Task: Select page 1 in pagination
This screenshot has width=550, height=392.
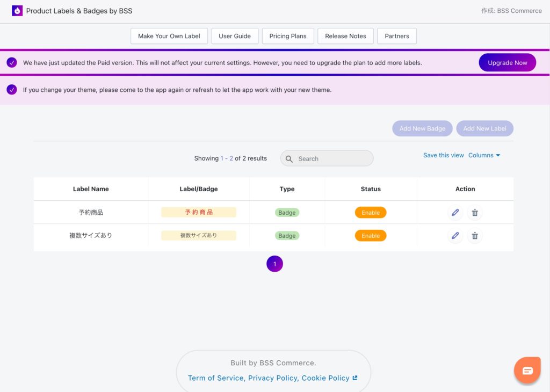Action: click(274, 264)
